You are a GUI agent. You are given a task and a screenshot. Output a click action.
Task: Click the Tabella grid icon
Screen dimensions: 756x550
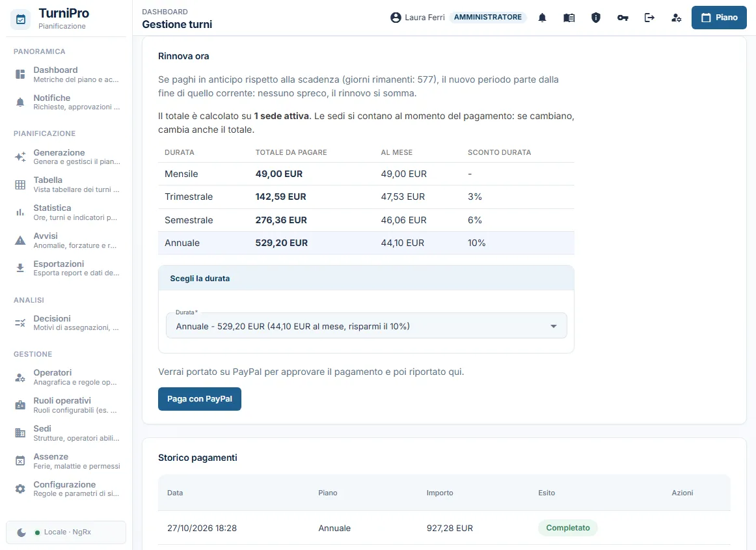tap(20, 184)
